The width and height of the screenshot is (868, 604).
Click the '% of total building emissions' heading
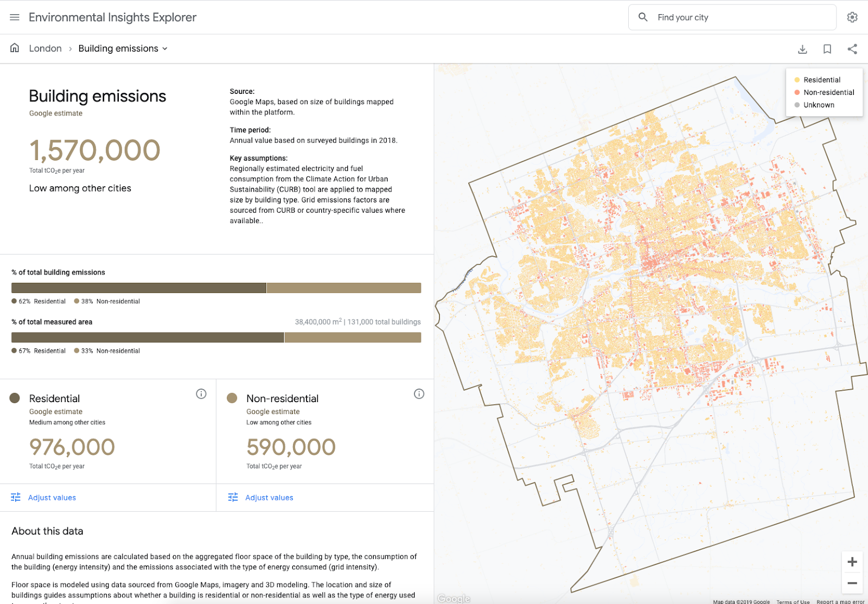click(58, 272)
